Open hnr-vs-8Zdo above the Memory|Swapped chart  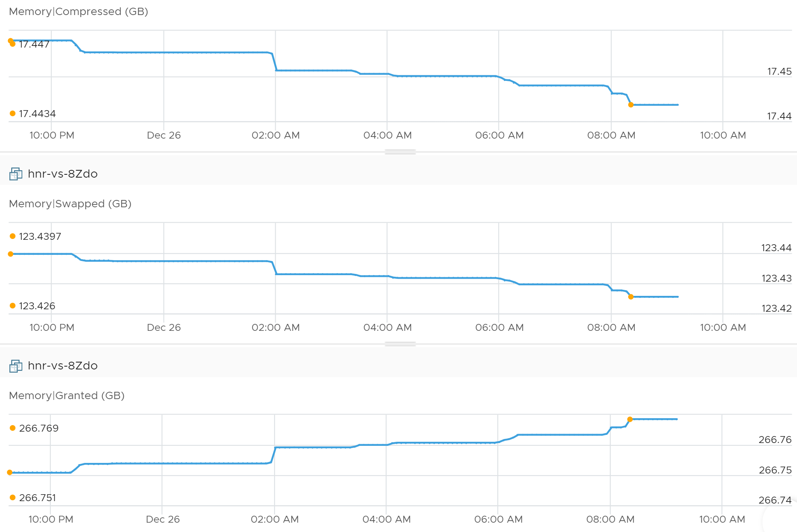pyautogui.click(x=63, y=174)
